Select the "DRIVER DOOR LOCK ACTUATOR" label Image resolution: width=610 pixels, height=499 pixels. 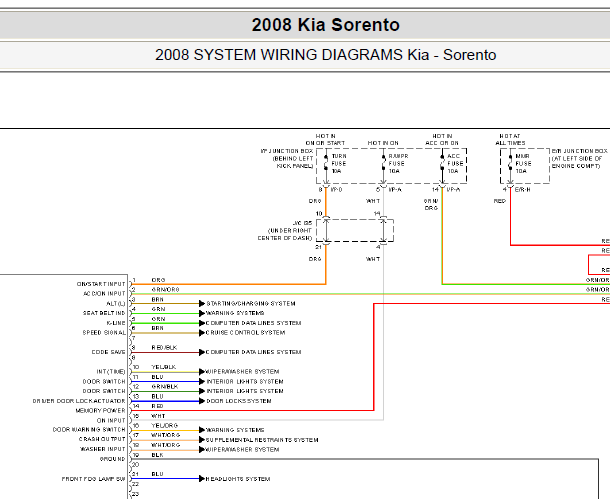click(x=79, y=401)
